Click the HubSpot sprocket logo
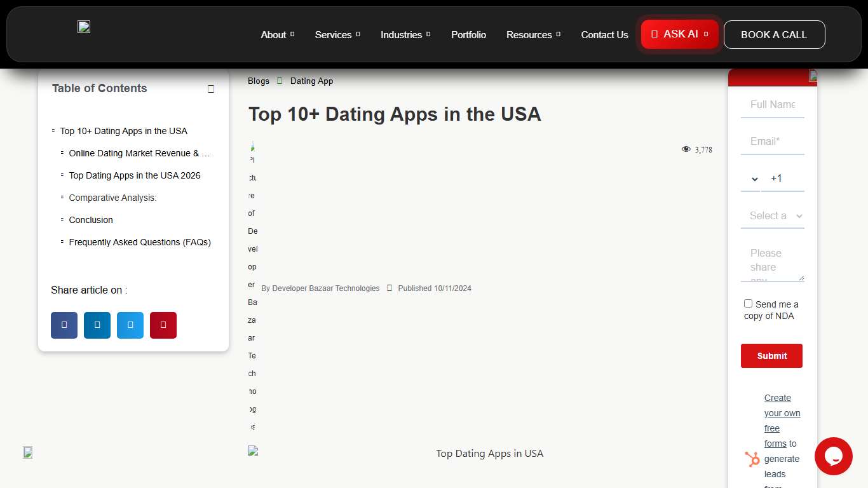Image resolution: width=868 pixels, height=488 pixels. 752,459
